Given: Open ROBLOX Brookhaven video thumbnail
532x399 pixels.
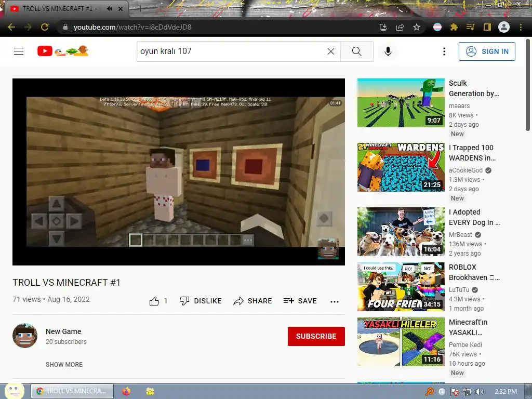Looking at the screenshot, I should [x=401, y=287].
